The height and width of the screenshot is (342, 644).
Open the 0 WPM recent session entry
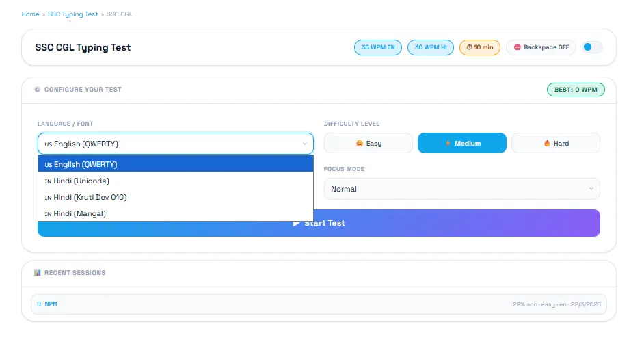(319, 304)
